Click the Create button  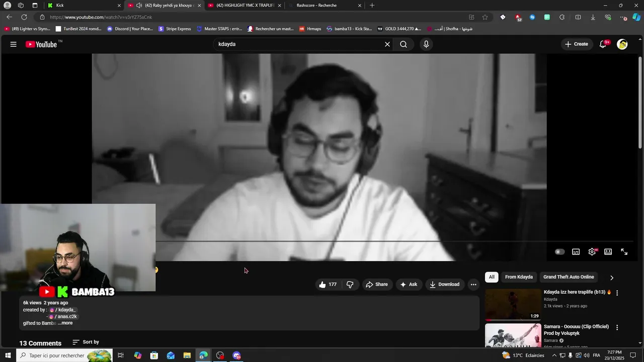coord(576,44)
